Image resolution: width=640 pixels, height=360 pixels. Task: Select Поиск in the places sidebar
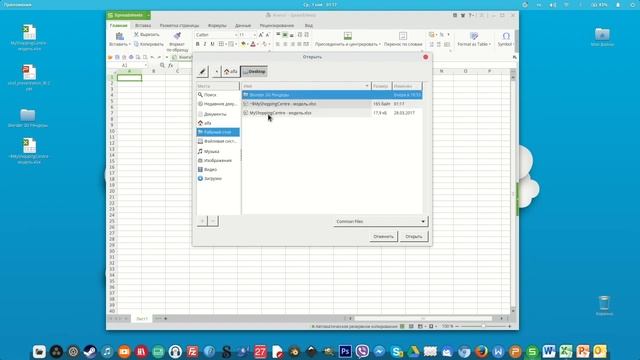tap(218, 95)
